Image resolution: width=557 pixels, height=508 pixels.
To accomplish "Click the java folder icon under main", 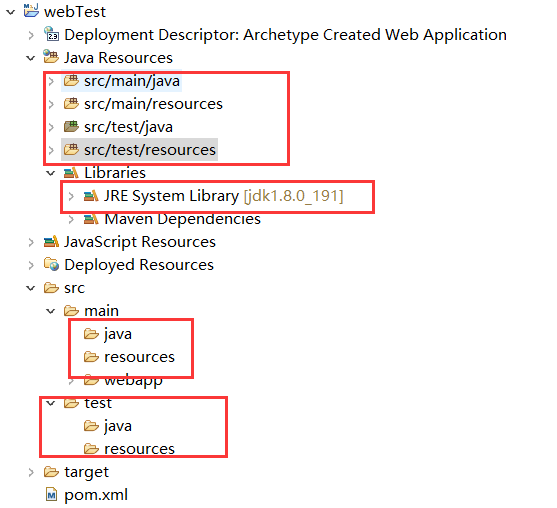I will 91,334.
